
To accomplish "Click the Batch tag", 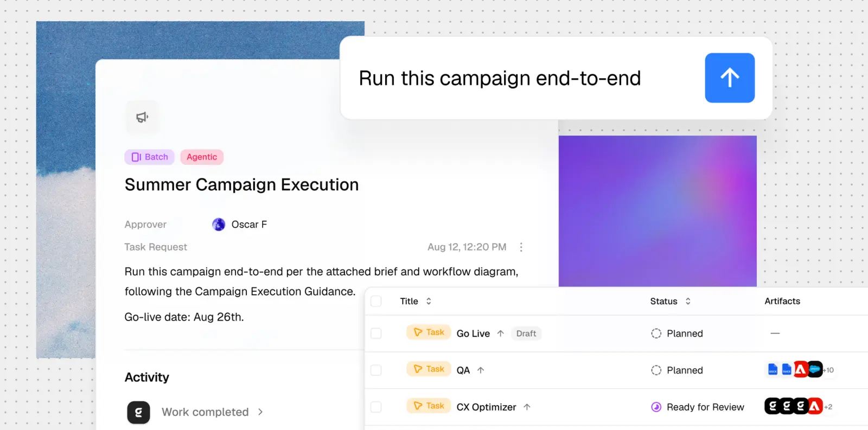I will (150, 157).
